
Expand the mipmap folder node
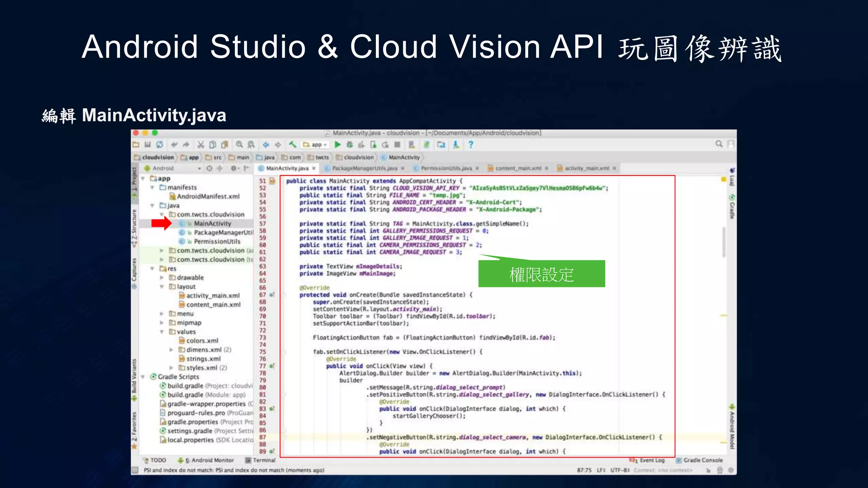pyautogui.click(x=161, y=323)
